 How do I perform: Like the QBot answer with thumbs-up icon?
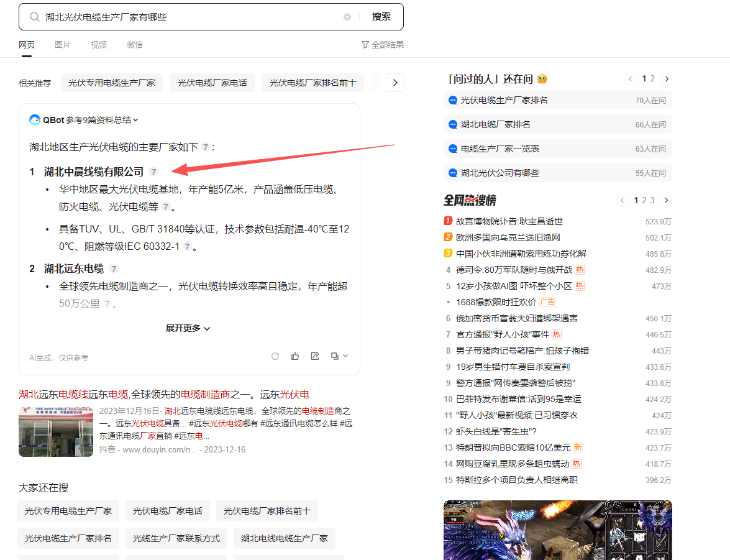point(295,356)
